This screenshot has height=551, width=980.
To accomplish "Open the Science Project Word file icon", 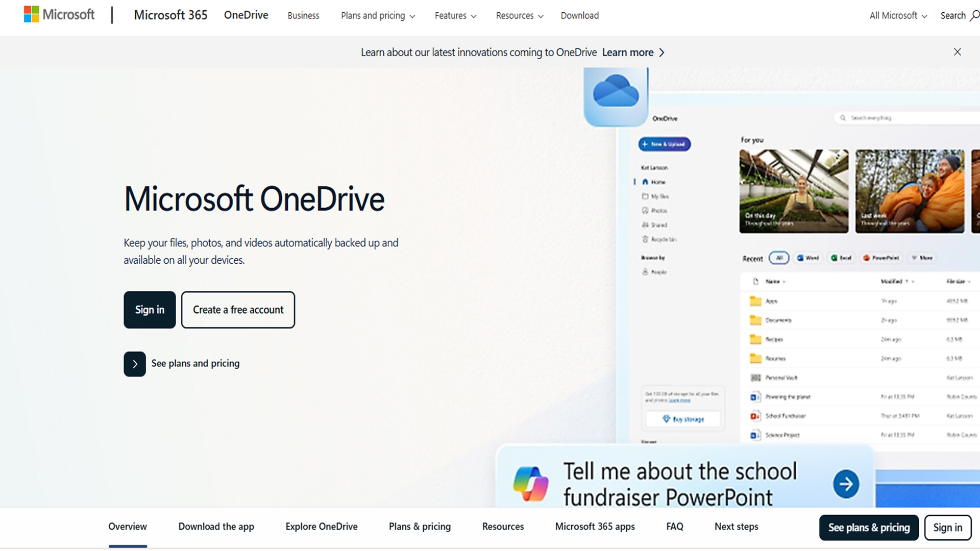I will (755, 435).
